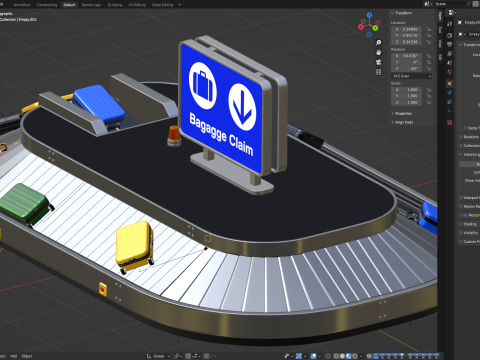Edit the Rotation X value field

pos(407,56)
